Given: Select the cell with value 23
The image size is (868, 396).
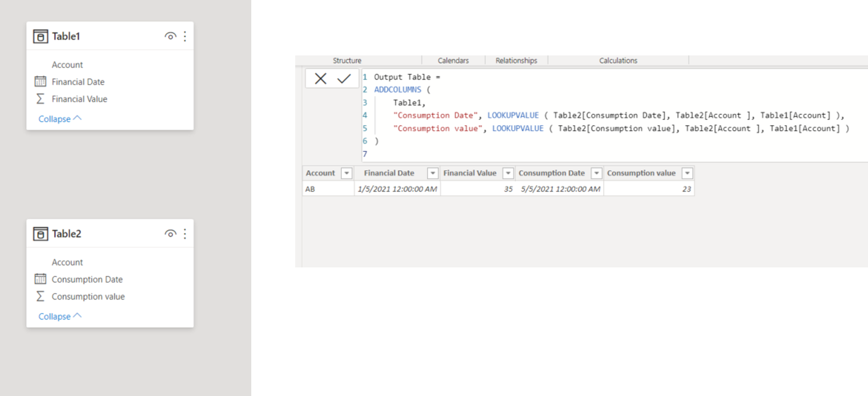Looking at the screenshot, I should pyautogui.click(x=649, y=189).
